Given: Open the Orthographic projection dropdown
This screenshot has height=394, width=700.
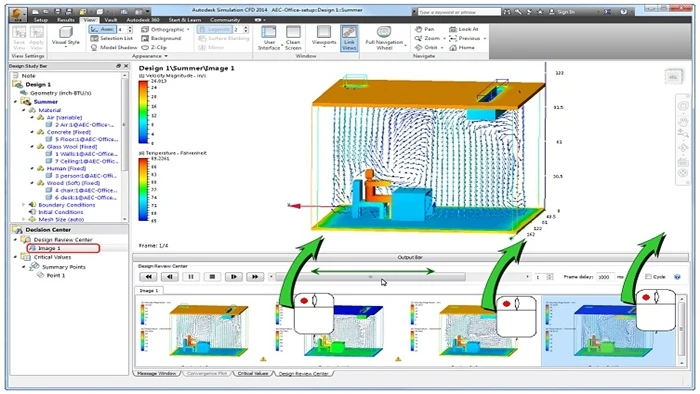Looking at the screenshot, I should pos(166,29).
